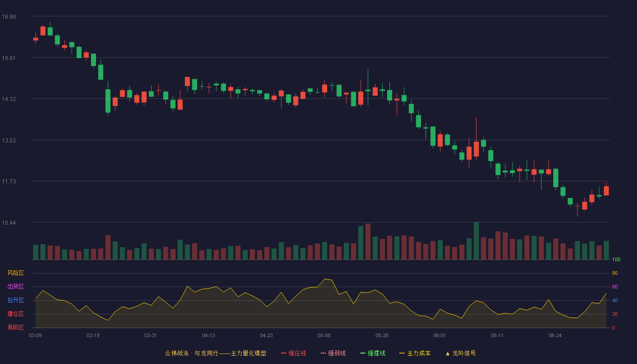Click the 10.44 price axis label
The height and width of the screenshot is (364, 637).
point(9,223)
